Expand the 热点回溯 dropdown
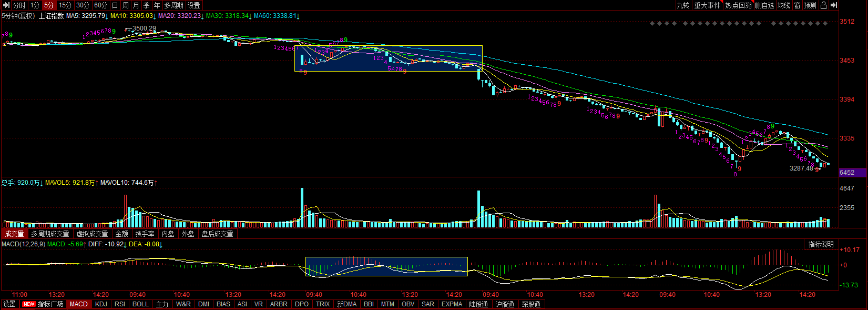Viewport: 868px width, 310px height. click(x=738, y=5)
